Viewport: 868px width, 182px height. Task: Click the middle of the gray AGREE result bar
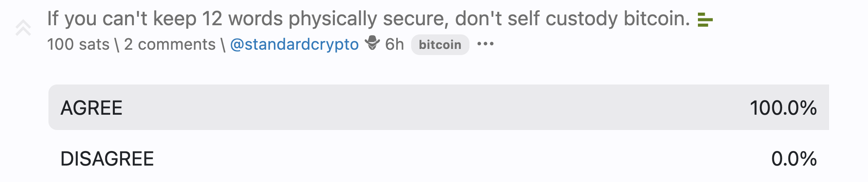439,107
